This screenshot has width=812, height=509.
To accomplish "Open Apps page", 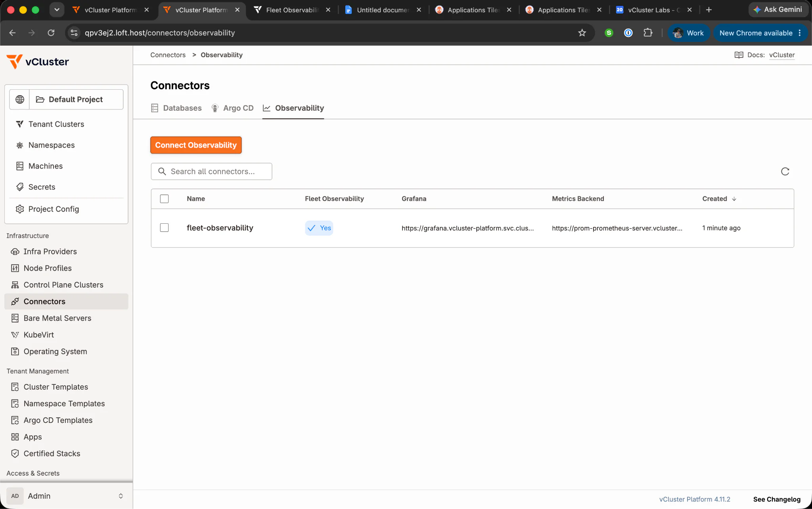I will coord(33,437).
